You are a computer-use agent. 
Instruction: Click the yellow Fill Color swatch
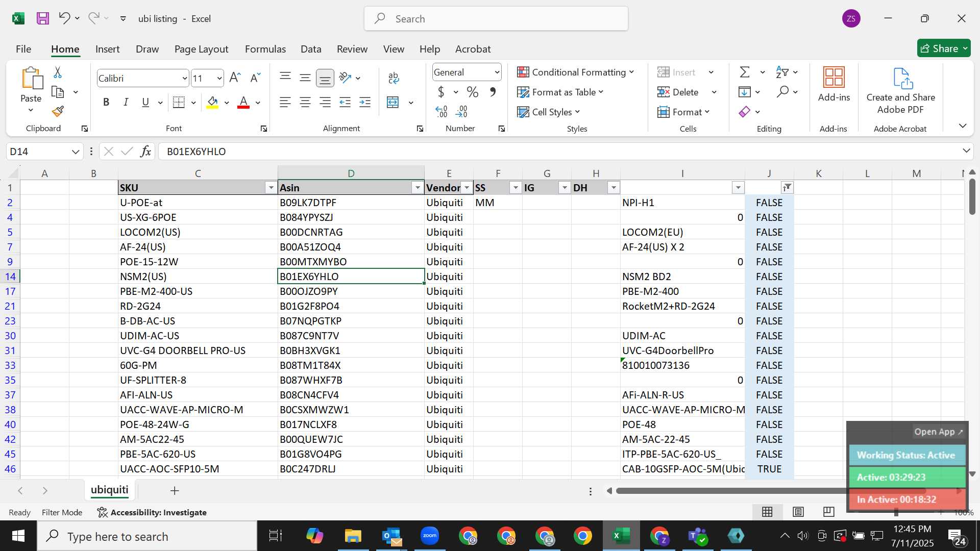(x=212, y=103)
